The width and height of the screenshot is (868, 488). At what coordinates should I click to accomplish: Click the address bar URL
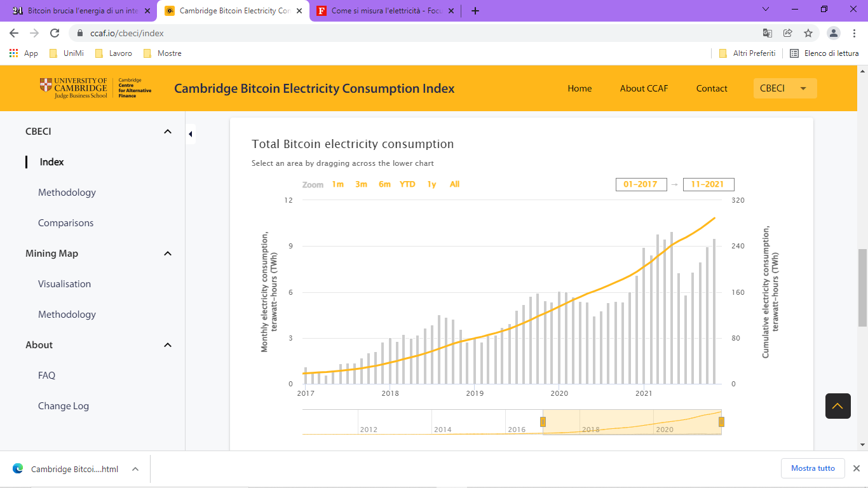(x=127, y=33)
